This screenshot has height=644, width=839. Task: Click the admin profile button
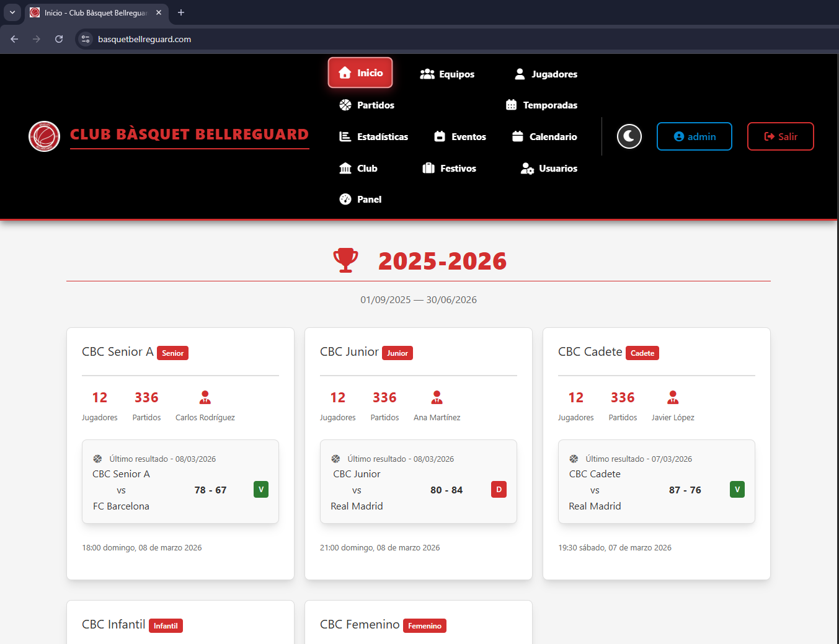[x=695, y=136]
